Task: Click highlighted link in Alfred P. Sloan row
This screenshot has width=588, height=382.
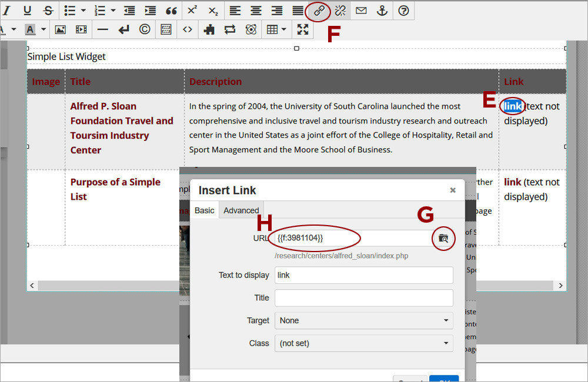Action: [512, 106]
